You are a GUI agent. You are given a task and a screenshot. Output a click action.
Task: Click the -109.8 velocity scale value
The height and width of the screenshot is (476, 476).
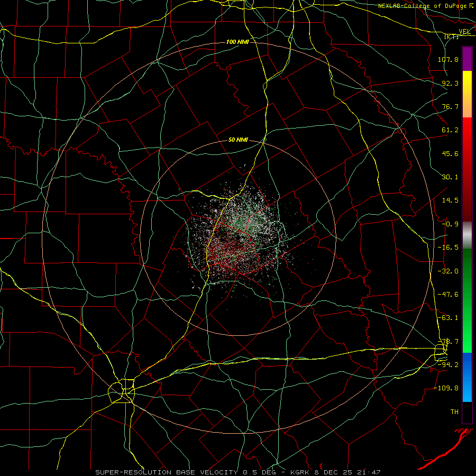click(x=446, y=388)
